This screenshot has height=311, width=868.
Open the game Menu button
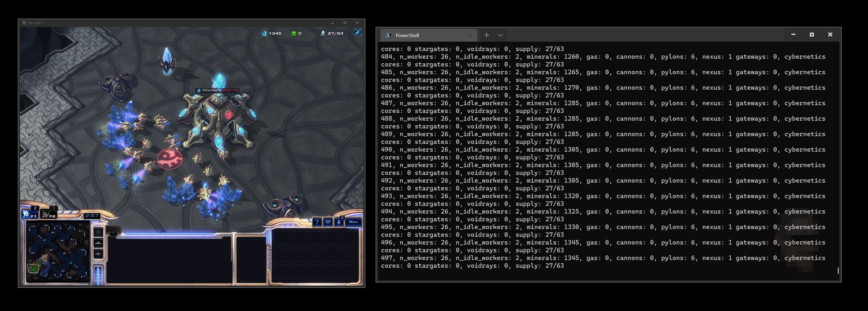point(353,222)
